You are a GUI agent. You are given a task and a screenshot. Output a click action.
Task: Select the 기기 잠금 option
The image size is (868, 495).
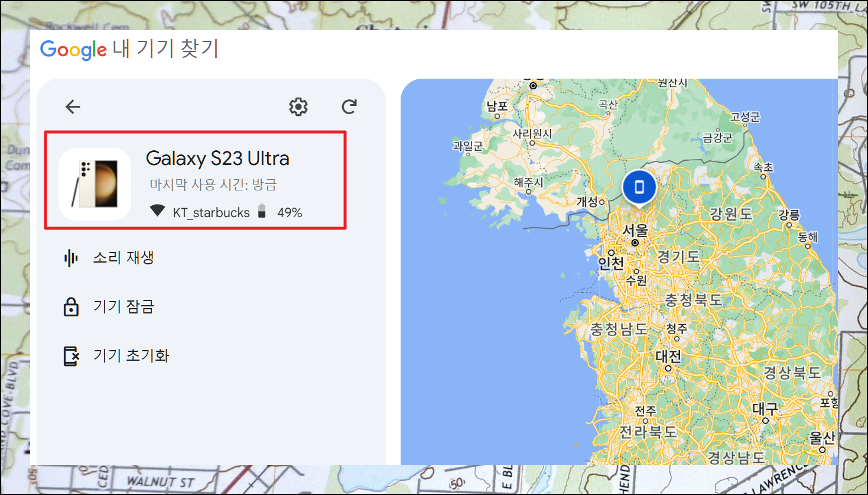click(x=123, y=306)
